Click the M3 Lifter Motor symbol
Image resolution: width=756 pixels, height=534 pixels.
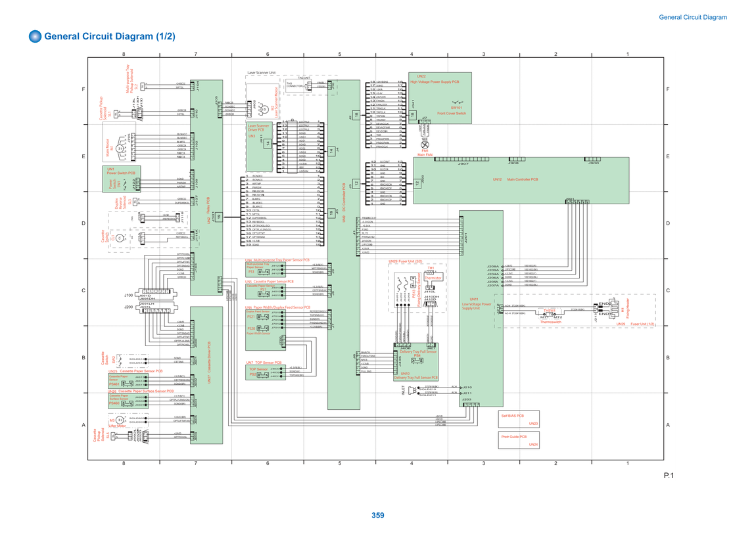[120, 420]
